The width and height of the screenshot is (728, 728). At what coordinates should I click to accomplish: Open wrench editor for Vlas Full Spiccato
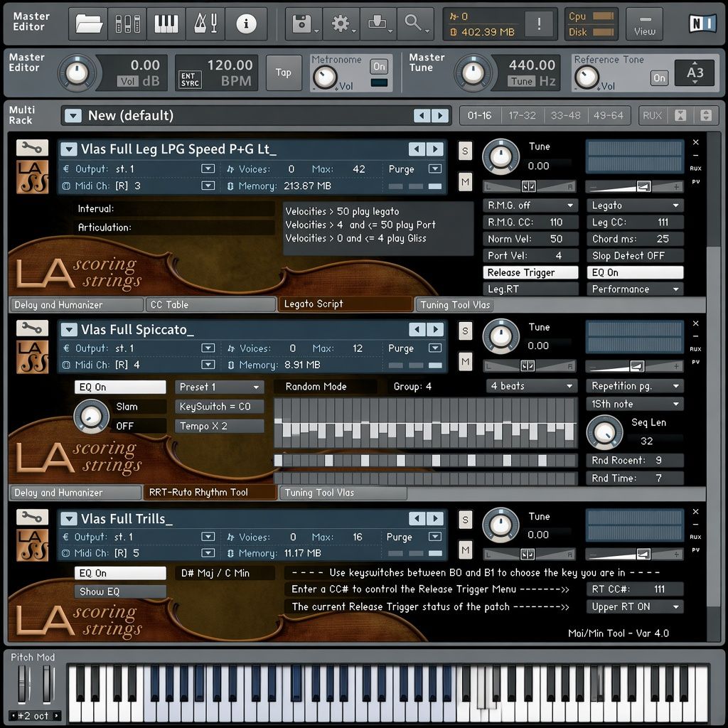click(x=32, y=328)
